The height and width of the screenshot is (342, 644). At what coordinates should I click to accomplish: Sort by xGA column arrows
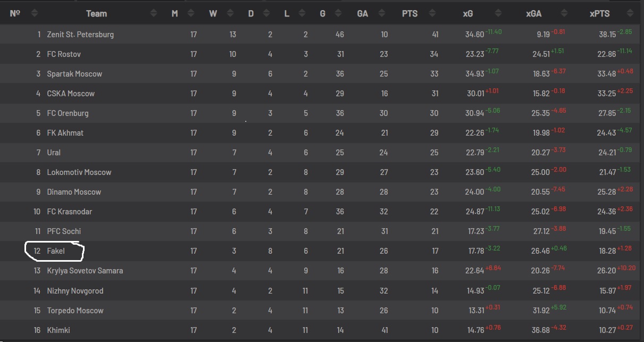click(x=563, y=13)
